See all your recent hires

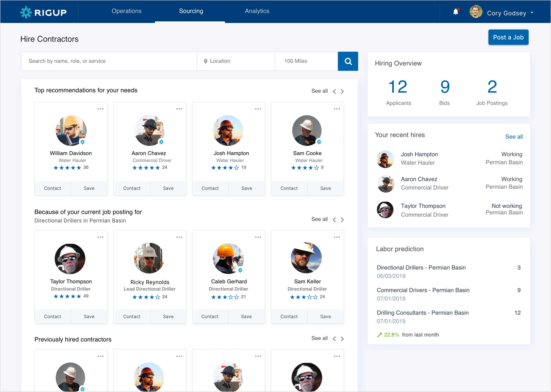(x=514, y=137)
